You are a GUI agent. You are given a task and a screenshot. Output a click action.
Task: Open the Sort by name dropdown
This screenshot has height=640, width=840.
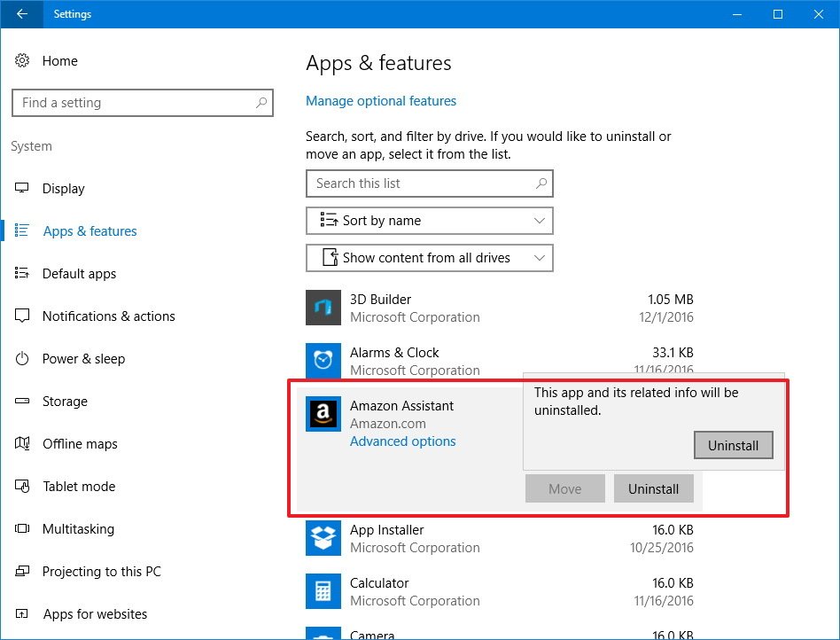pos(429,220)
